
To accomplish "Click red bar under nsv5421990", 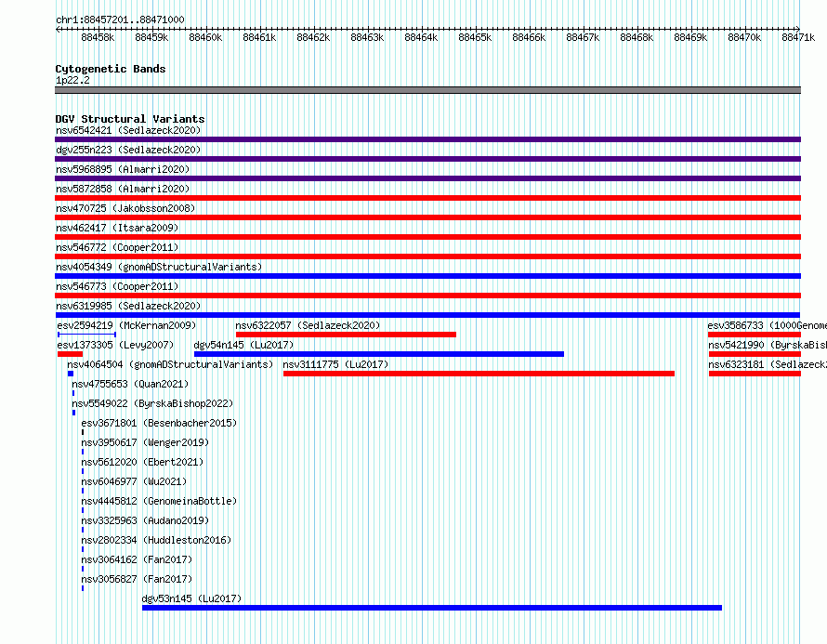I will click(755, 354).
